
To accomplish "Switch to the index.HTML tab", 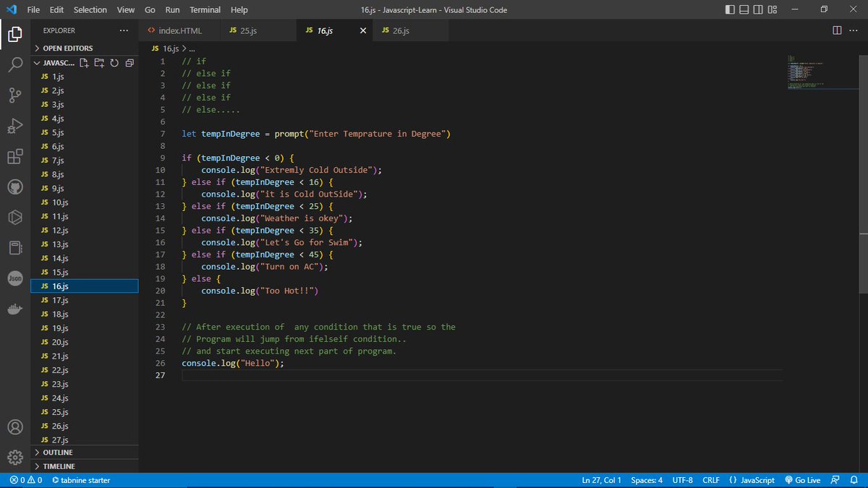I will (179, 30).
